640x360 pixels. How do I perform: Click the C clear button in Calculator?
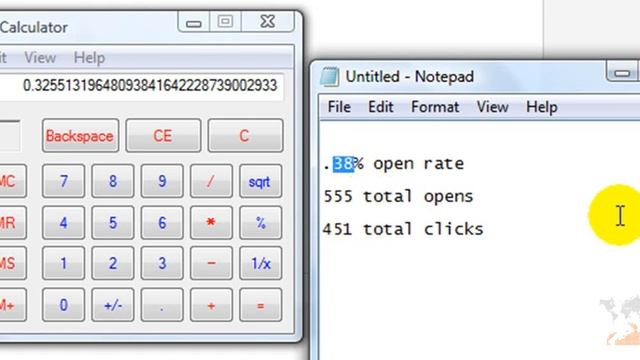click(x=245, y=136)
